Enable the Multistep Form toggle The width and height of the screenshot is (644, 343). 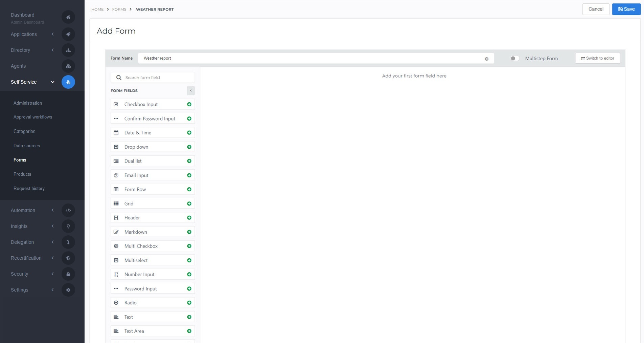[514, 58]
